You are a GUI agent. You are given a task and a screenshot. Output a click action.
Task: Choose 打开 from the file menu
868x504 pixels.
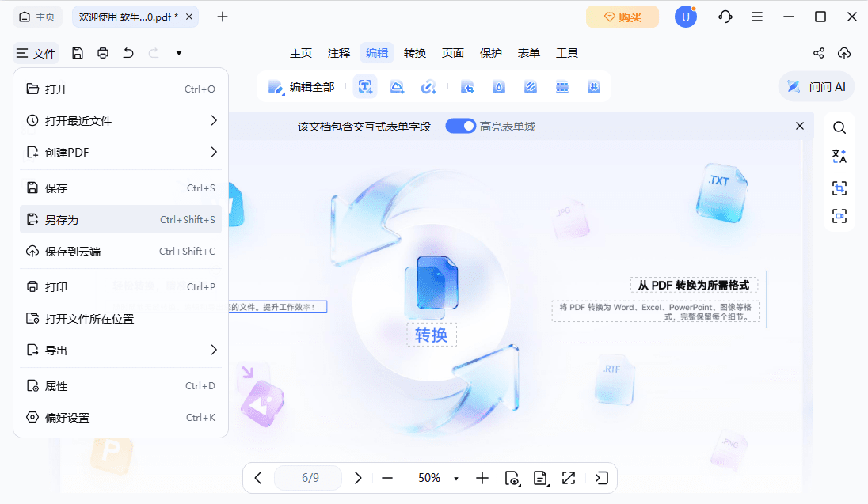tap(120, 89)
